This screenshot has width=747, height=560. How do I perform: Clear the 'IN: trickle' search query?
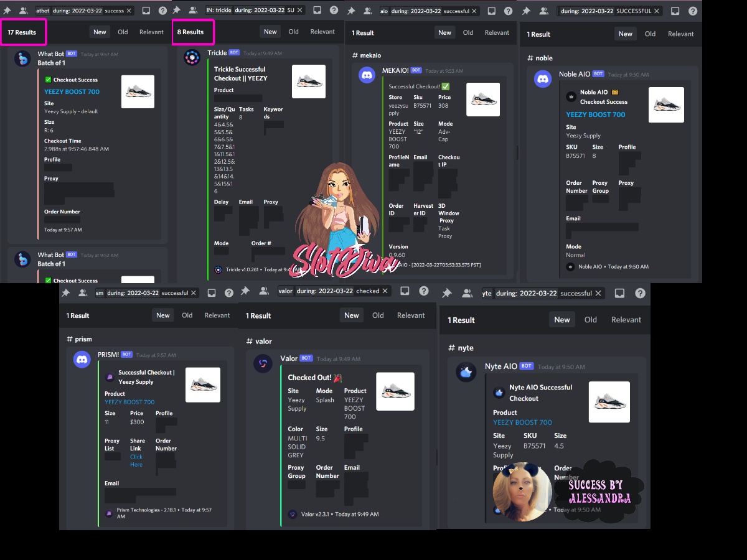click(299, 11)
